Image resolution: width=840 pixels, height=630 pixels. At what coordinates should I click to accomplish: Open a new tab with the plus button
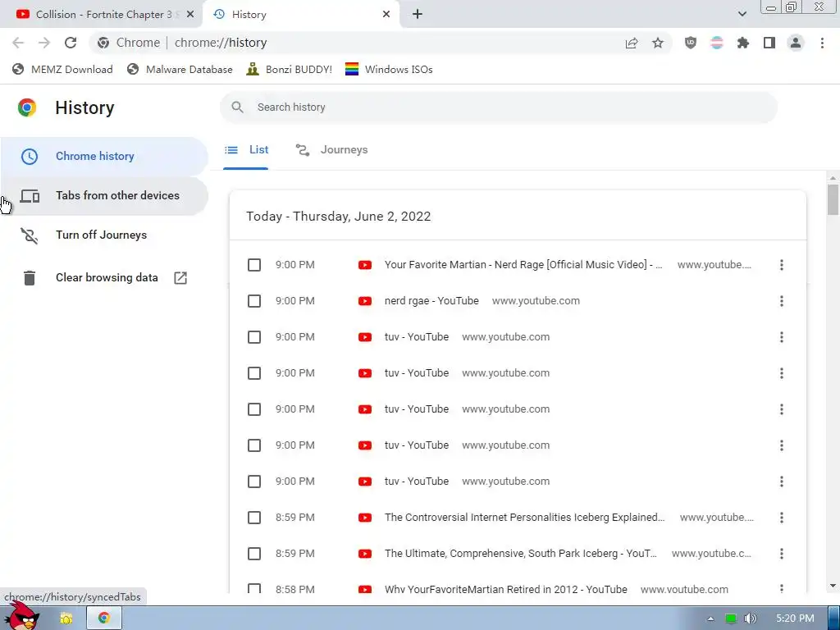(x=418, y=15)
